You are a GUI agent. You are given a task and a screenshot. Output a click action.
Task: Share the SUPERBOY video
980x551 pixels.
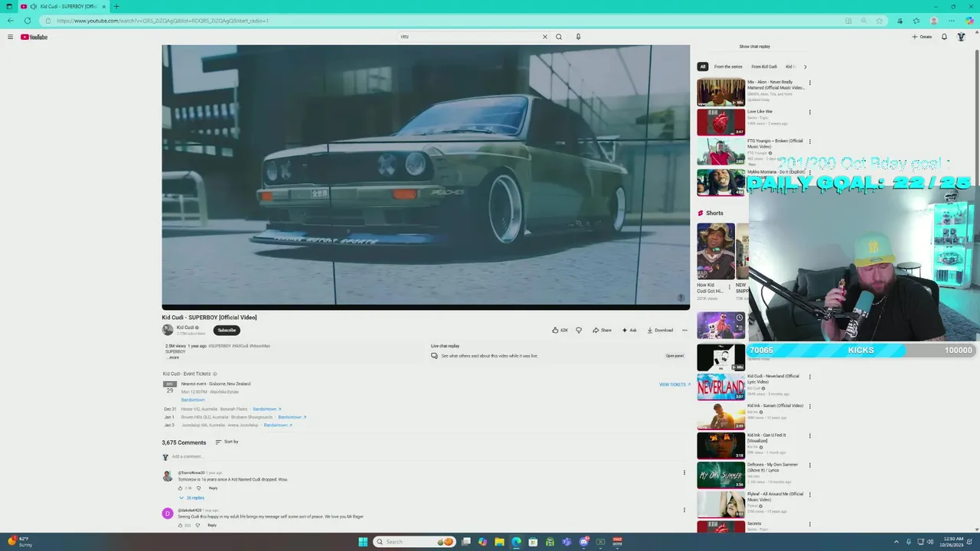[x=602, y=330]
